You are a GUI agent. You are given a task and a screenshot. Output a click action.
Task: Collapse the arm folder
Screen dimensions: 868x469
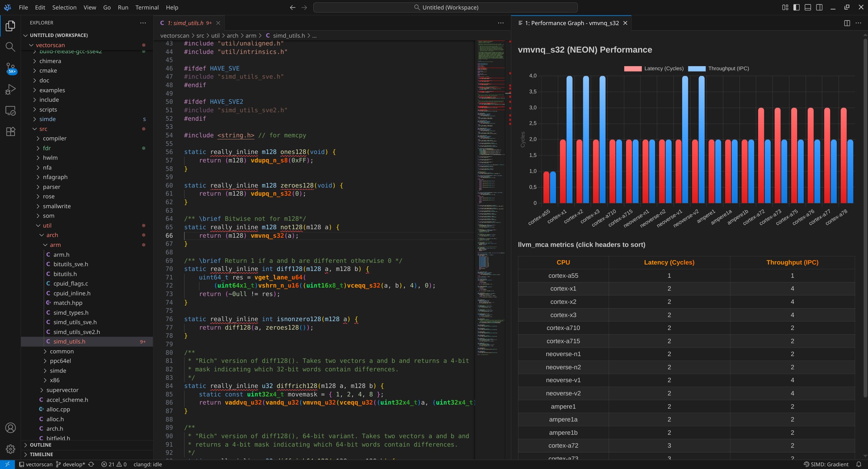(x=56, y=245)
